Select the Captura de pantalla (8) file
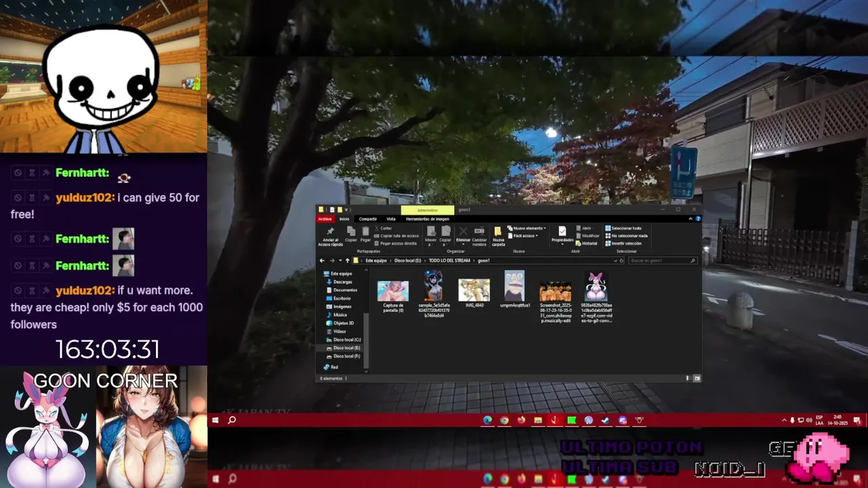 (x=393, y=297)
